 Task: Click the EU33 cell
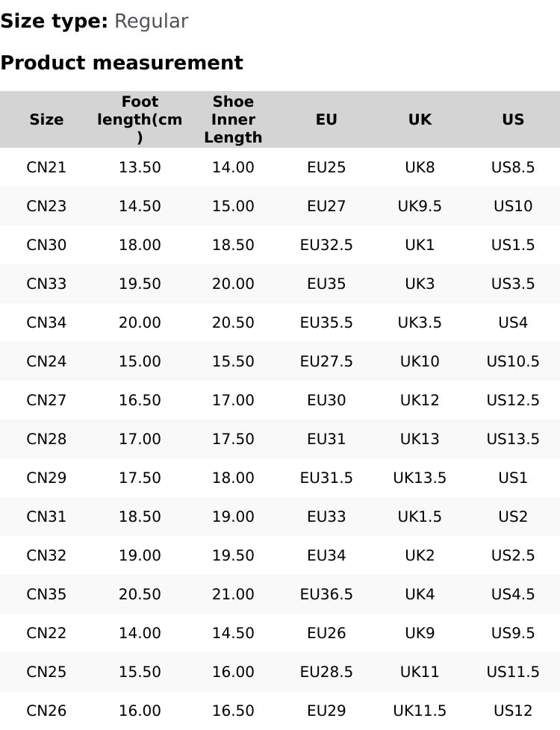(326, 517)
